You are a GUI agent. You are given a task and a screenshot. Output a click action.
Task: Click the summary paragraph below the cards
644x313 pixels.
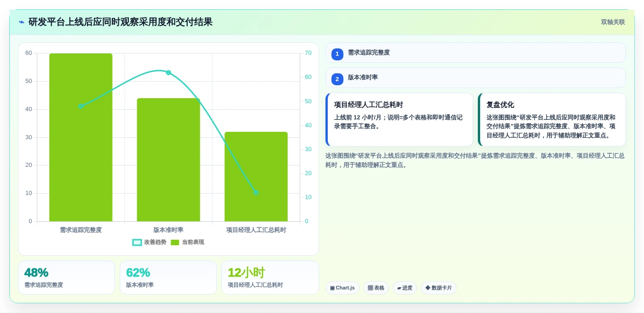(x=475, y=160)
